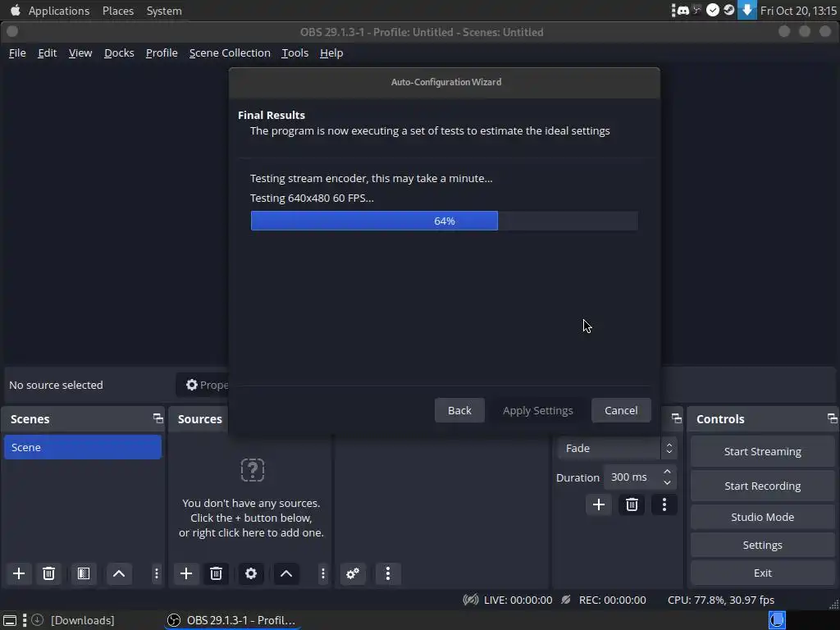Open the blue download arrow tray icon
Image resolution: width=840 pixels, height=630 pixels.
click(x=746, y=10)
